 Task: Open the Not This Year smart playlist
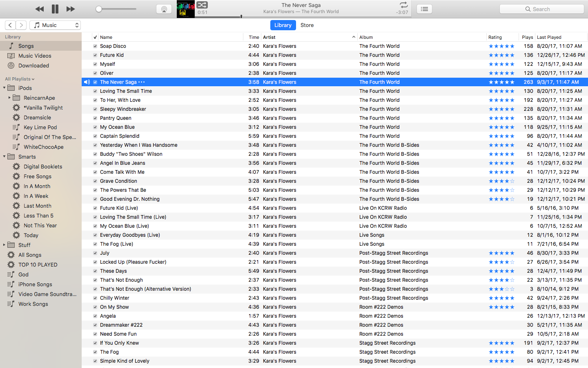click(41, 225)
